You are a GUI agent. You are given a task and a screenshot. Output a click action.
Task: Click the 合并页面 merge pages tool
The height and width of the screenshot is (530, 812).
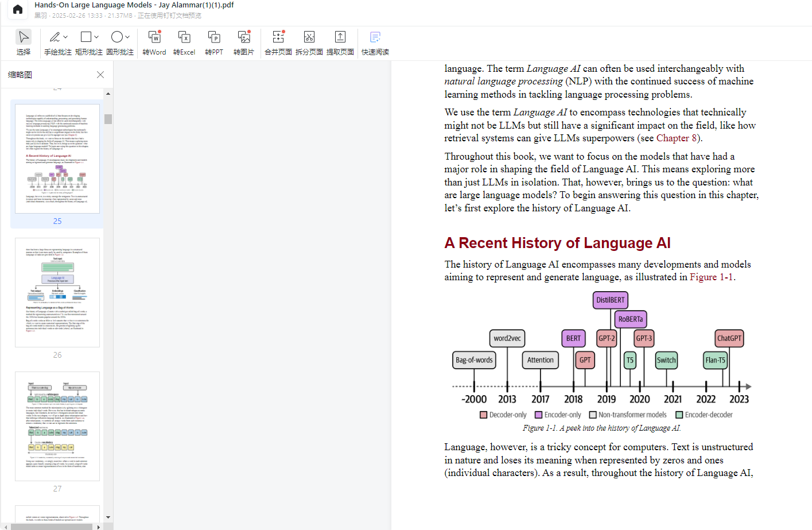278,42
